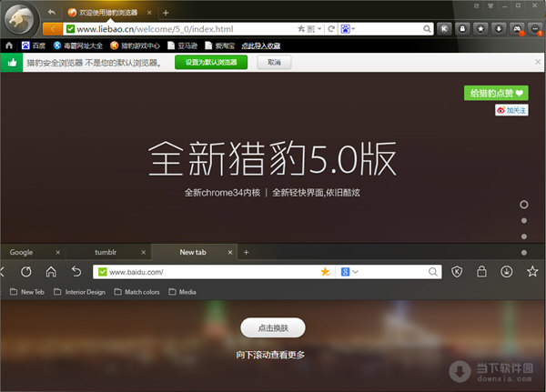Click the plus button beside New tab

247,253
